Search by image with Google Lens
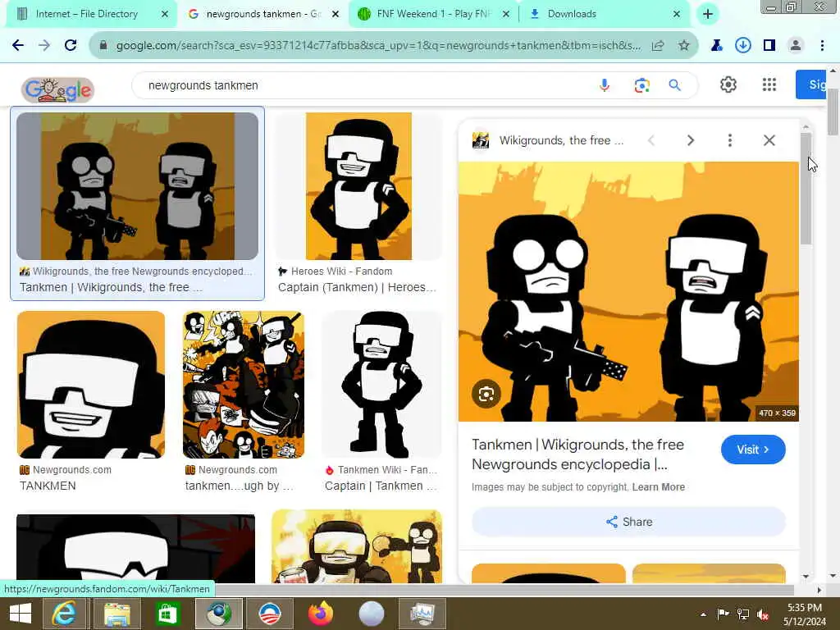The image size is (840, 630). pyautogui.click(x=641, y=85)
